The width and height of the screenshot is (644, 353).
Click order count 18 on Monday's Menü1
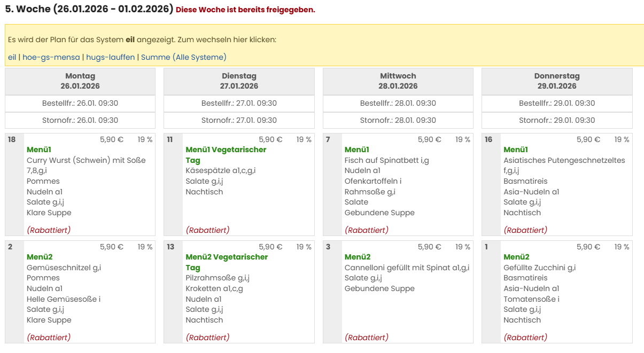[x=12, y=140]
